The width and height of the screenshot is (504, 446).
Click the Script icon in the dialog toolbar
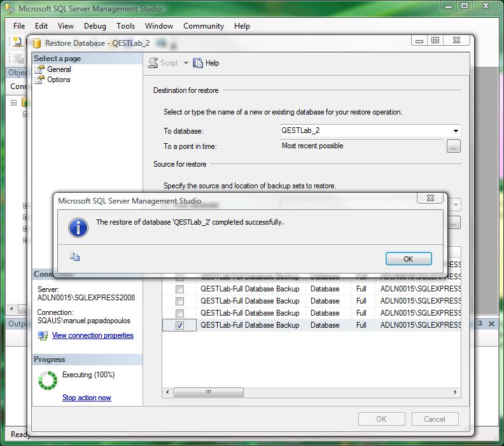153,63
